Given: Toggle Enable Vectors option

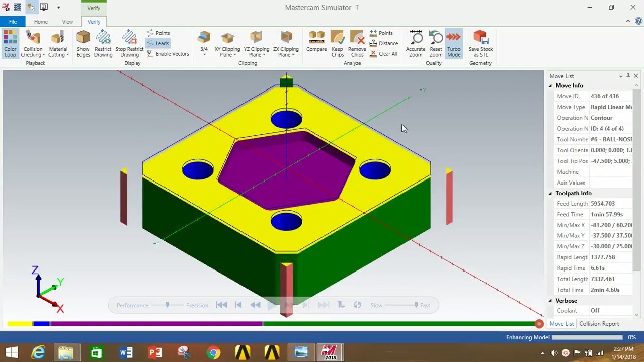Looking at the screenshot, I should coord(168,54).
